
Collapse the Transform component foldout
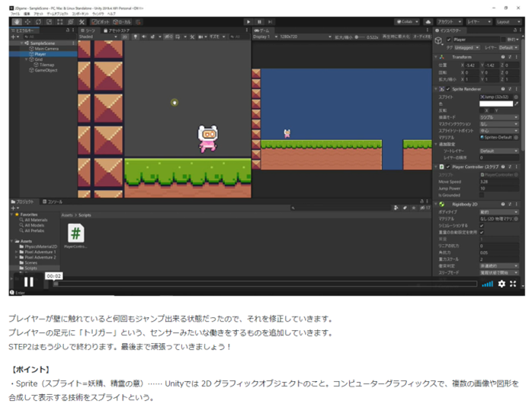[x=436, y=57]
